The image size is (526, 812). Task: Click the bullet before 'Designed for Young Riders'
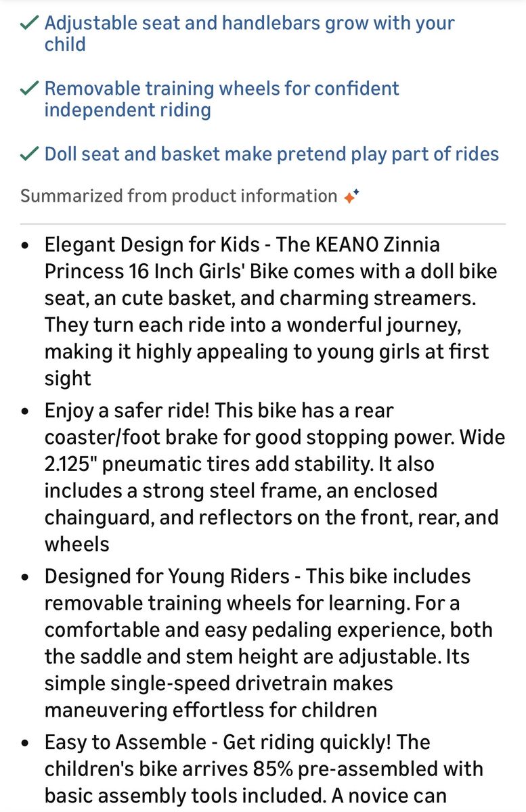[25, 577]
